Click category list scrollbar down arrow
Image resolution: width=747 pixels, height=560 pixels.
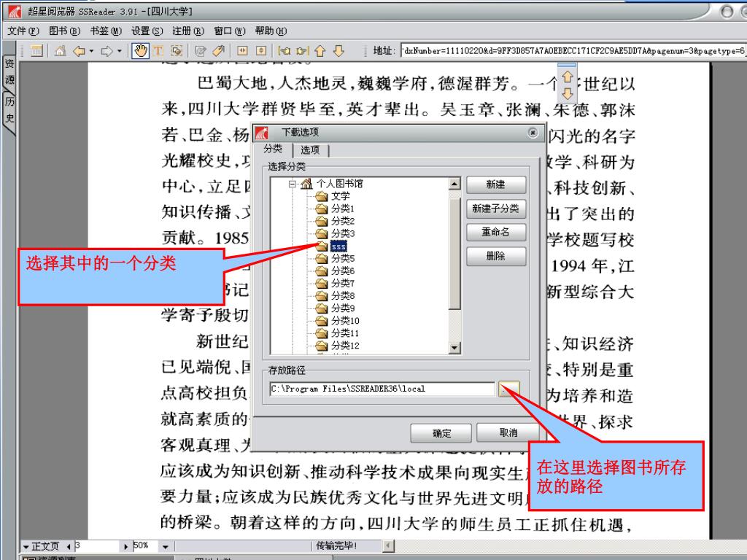click(x=454, y=348)
